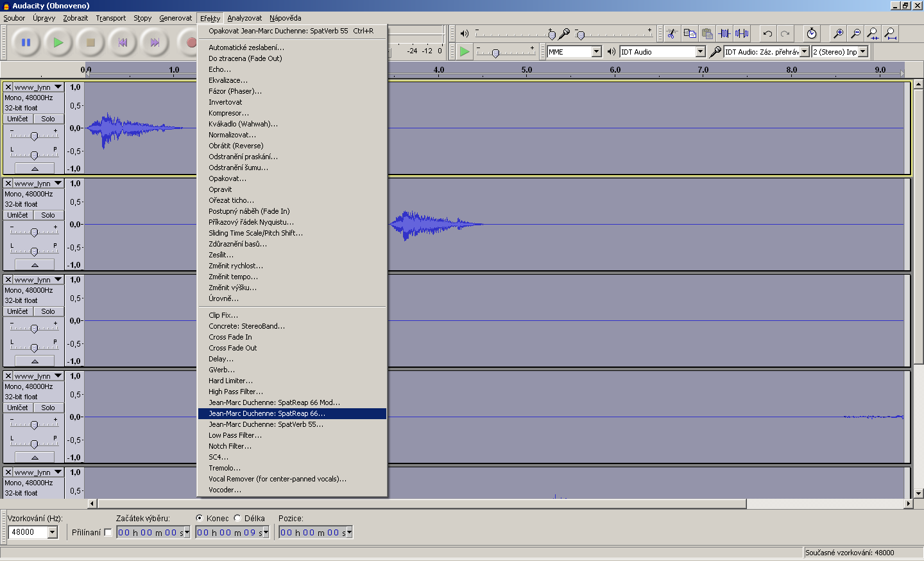Collapse the third track with its arrow button

pos(35,361)
